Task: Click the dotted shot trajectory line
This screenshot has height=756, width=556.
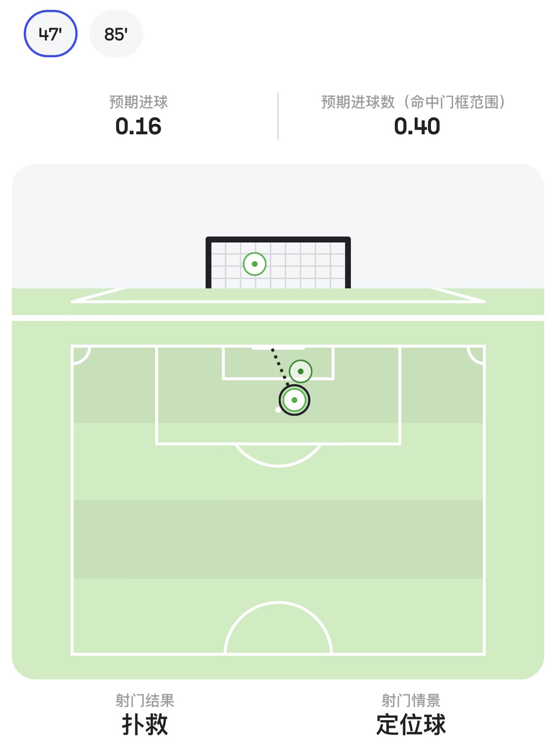Action: click(x=279, y=364)
